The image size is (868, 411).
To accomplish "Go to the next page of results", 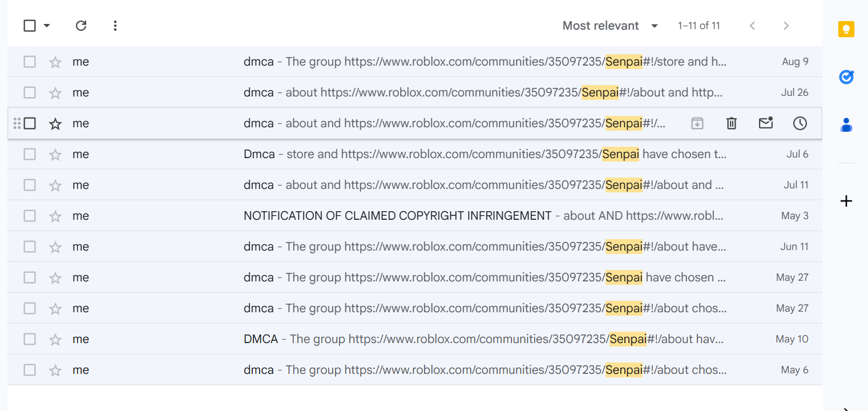I will [786, 26].
